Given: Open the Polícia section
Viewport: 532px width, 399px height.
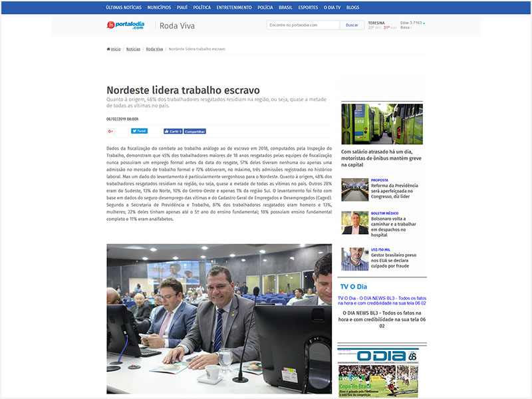Looking at the screenshot, I should coord(265,7).
